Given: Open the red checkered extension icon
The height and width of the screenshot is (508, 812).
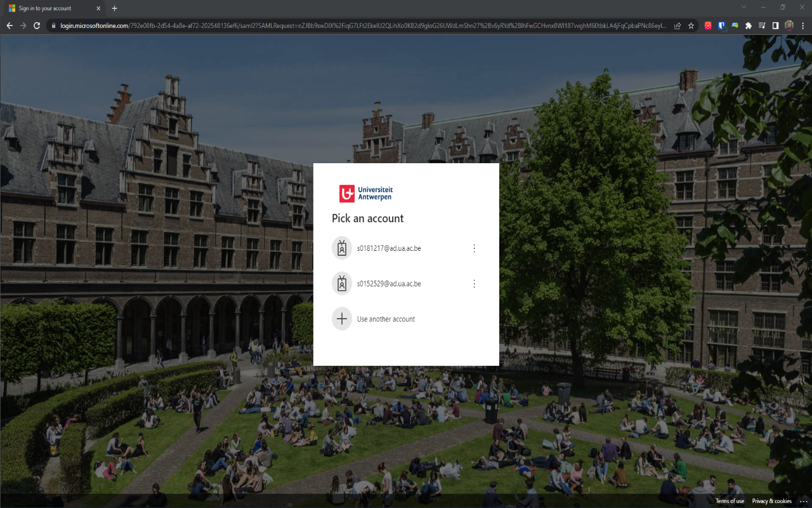Looking at the screenshot, I should [x=708, y=26].
